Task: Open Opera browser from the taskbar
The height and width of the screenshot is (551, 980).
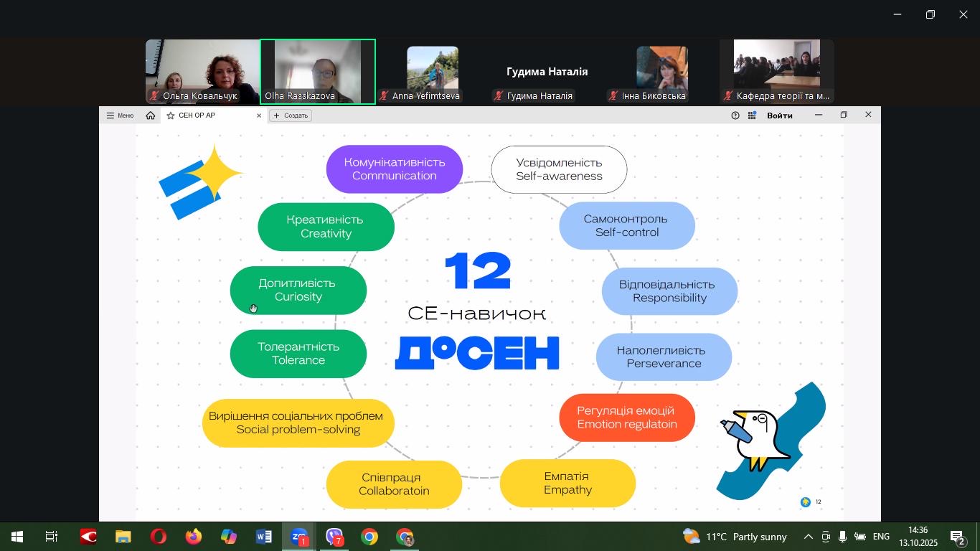Action: [x=159, y=537]
